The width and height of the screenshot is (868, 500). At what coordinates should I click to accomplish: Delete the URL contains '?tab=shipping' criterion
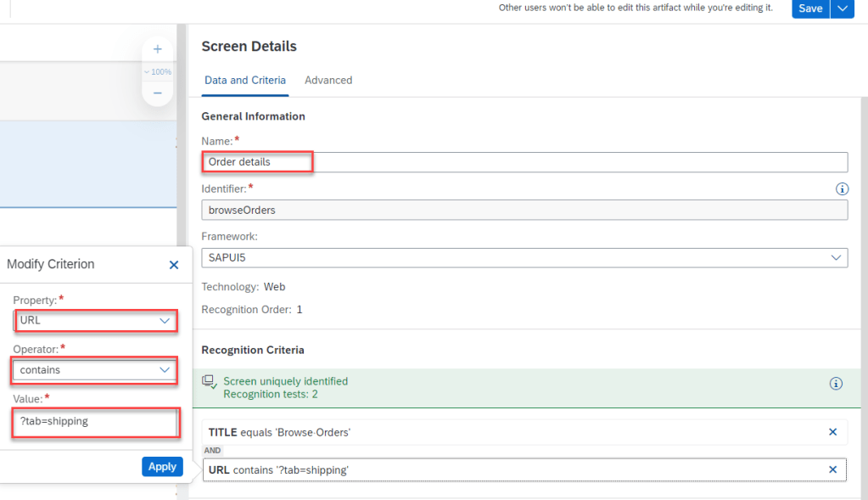coord(832,469)
